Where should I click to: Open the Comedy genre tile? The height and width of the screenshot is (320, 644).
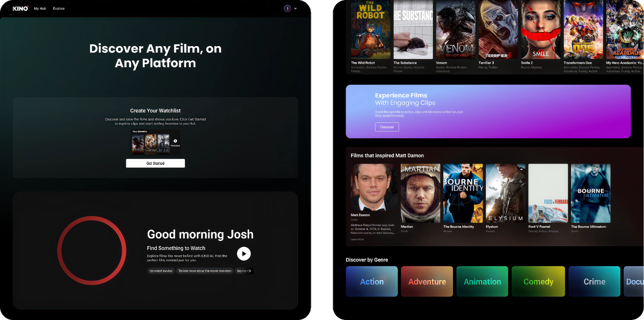tap(538, 282)
